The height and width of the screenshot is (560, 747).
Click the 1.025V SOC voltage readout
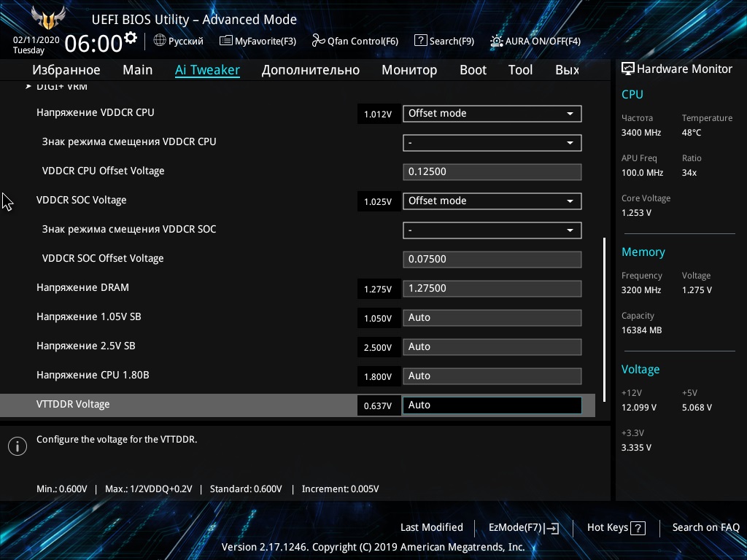(378, 202)
